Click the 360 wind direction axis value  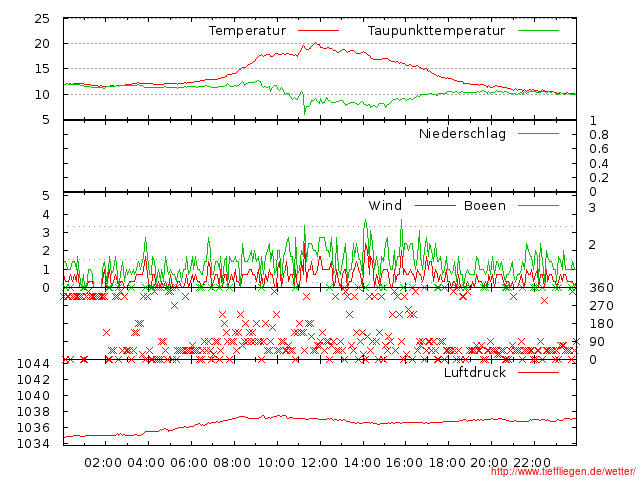tap(601, 288)
